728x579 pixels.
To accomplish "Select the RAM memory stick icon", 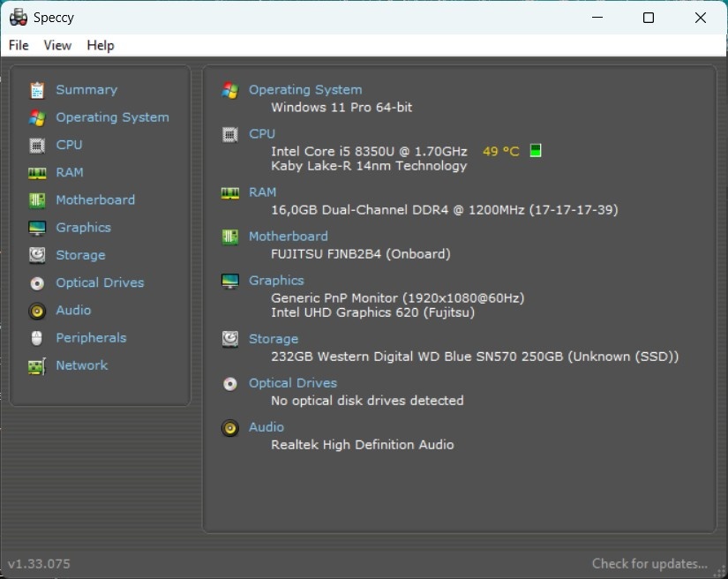I will pos(36,172).
